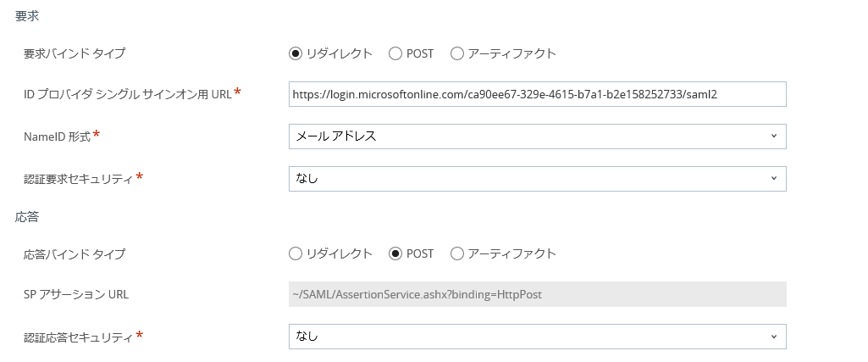
Task: Click the 要求 section heading
Action: (27, 16)
